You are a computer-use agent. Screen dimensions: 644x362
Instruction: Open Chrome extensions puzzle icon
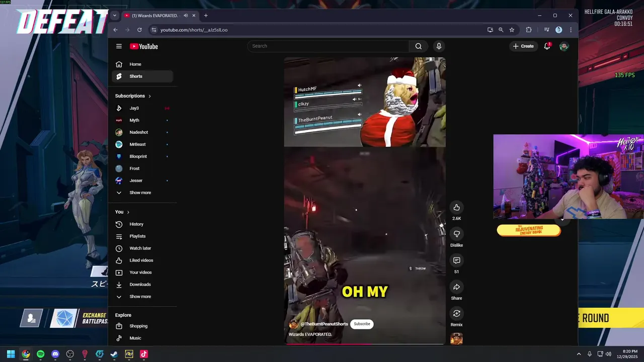point(529,30)
